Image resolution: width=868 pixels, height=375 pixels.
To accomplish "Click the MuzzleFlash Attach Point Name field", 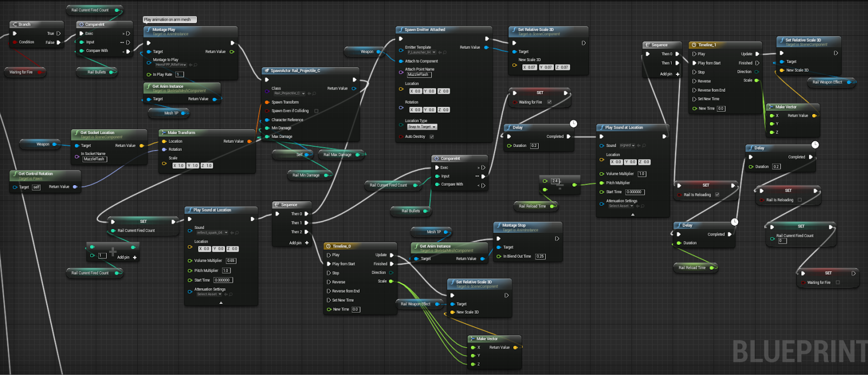I will 418,74.
